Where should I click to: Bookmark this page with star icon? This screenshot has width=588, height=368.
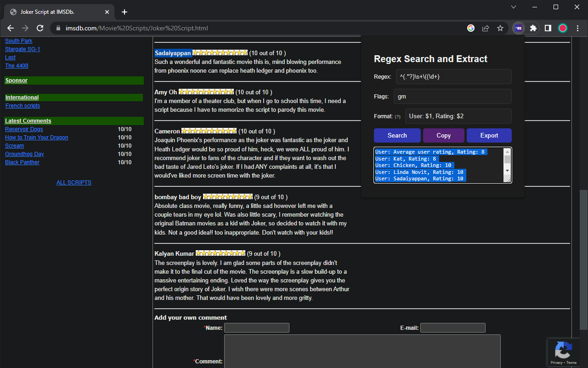pyautogui.click(x=500, y=28)
